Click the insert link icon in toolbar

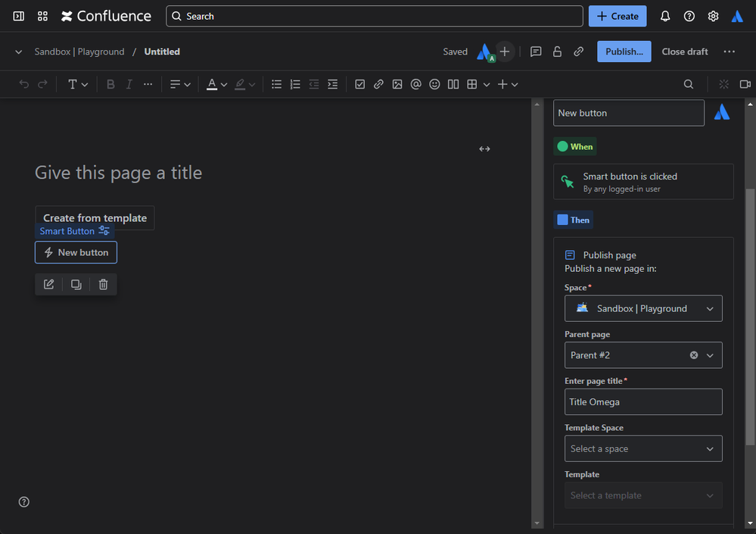378,84
